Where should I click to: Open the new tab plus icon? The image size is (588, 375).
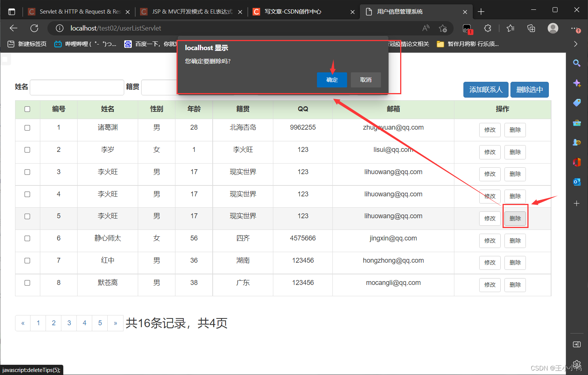coord(481,12)
